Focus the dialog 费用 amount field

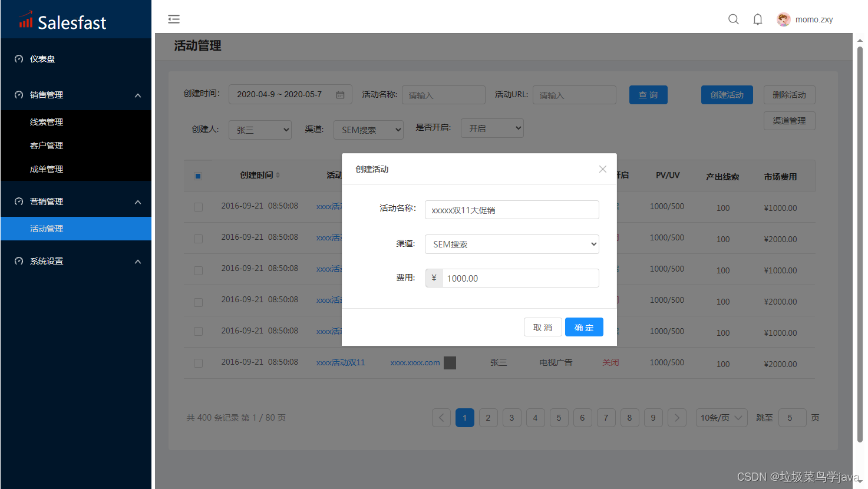click(520, 278)
